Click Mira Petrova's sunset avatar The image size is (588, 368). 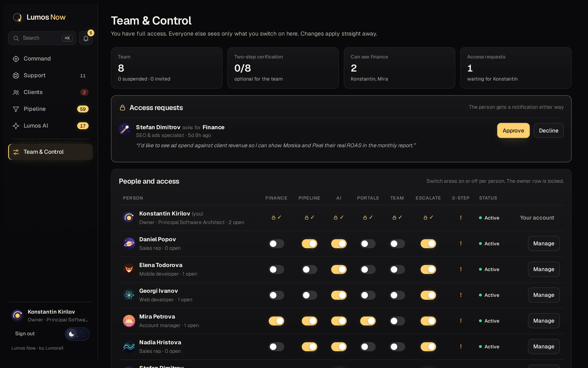click(x=129, y=321)
